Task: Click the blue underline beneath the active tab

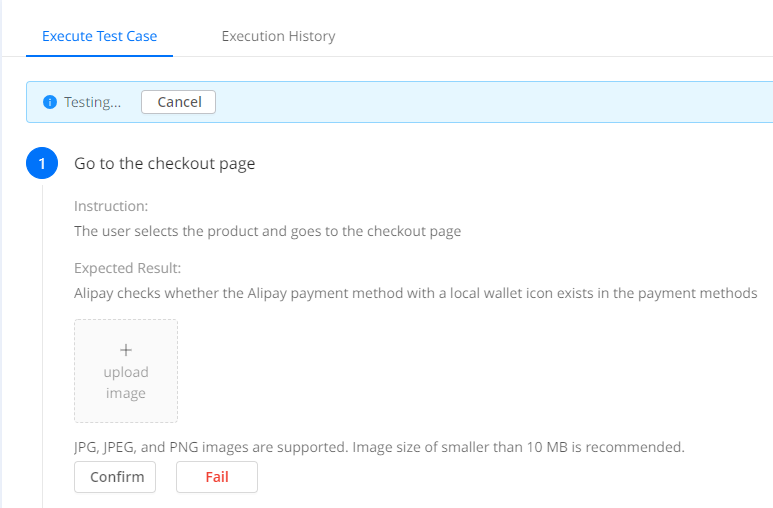Action: click(99, 56)
